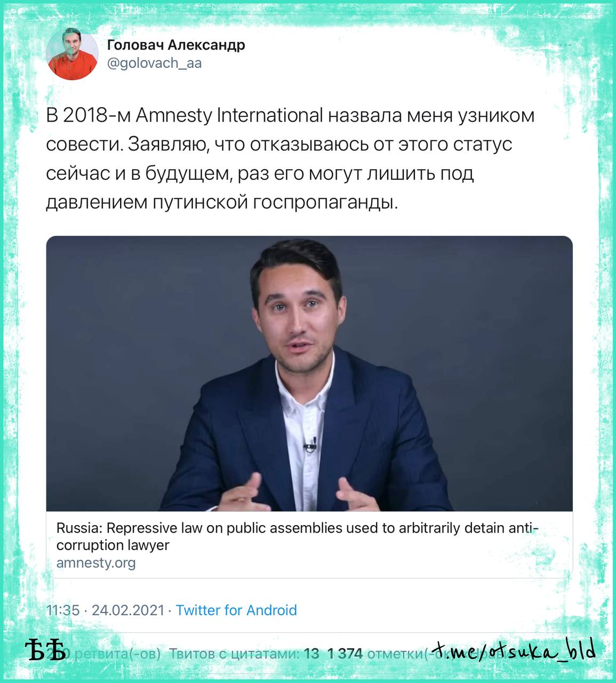Click the ББ watermark logo
Viewport: 616px width, 683px height.
(x=45, y=650)
